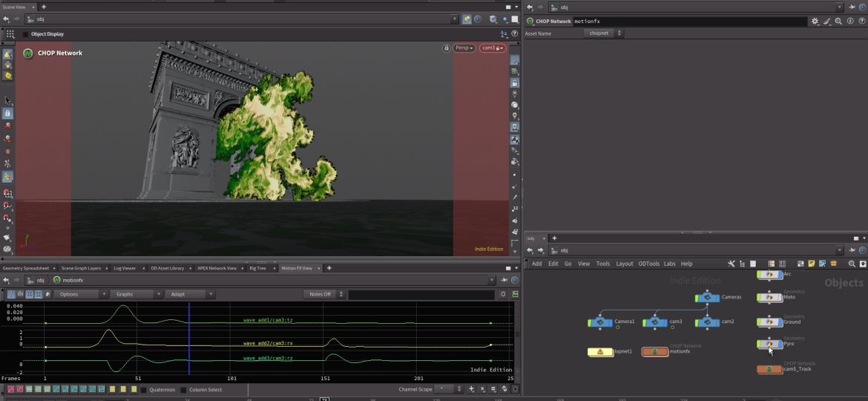Viewport: 868px width, 401px height.
Task: Open the Persp viewport dropdown
Action: click(x=464, y=48)
